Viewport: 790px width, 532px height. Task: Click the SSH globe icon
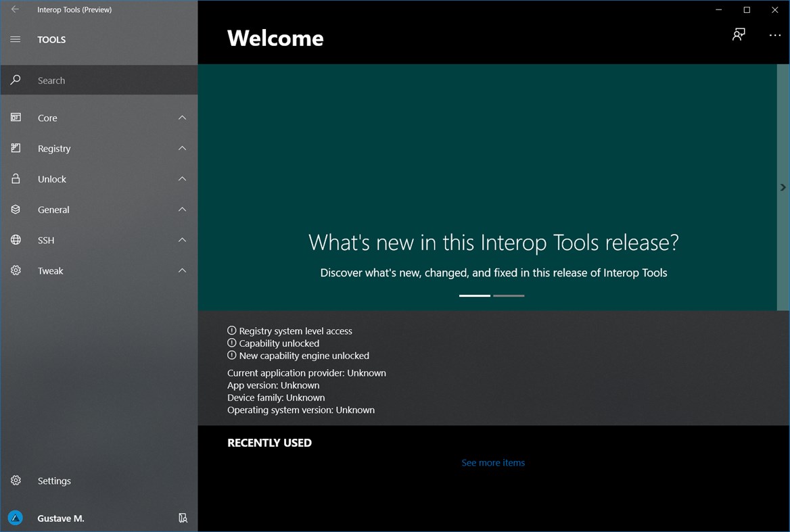point(16,240)
